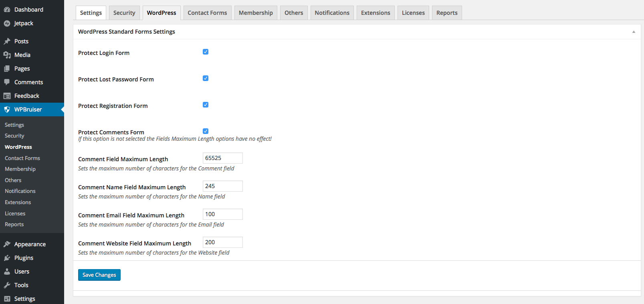Screen dimensions: 644x304
Task: Go to the Comments menu item
Action: click(32, 82)
